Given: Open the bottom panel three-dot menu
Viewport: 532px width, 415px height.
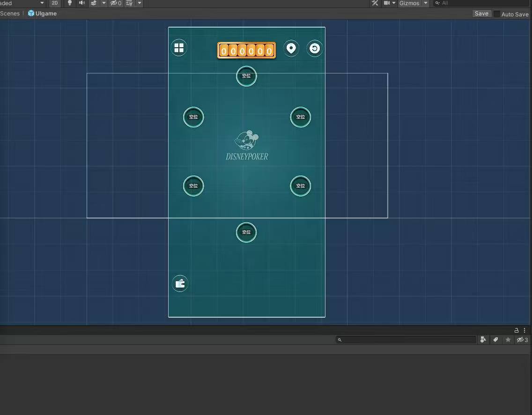Looking at the screenshot, I should tap(525, 330).
